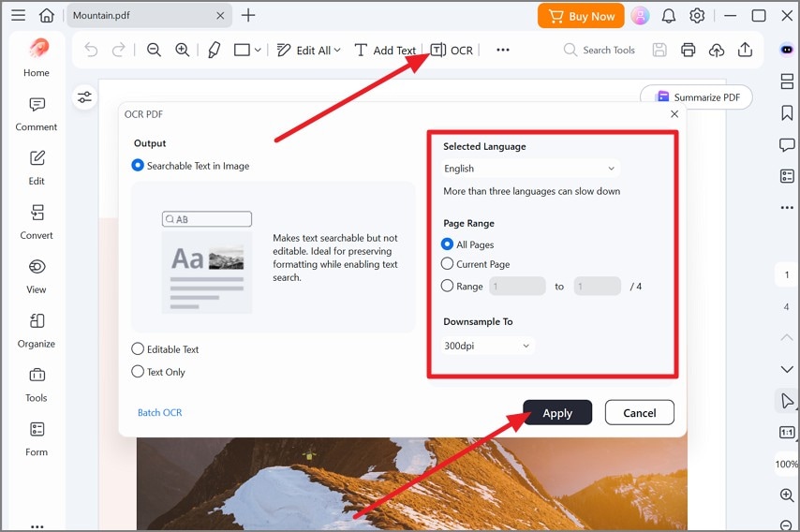
Task: Open a new tab with plus icon
Action: point(248,15)
